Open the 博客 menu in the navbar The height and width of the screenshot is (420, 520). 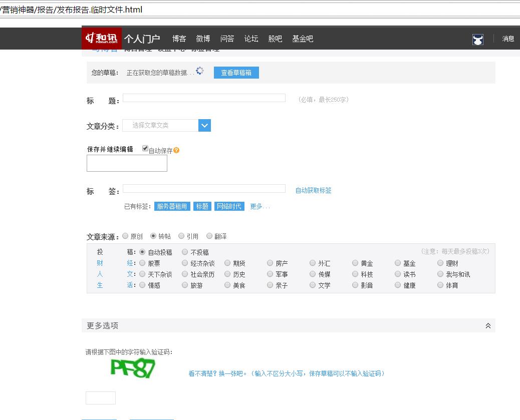179,39
